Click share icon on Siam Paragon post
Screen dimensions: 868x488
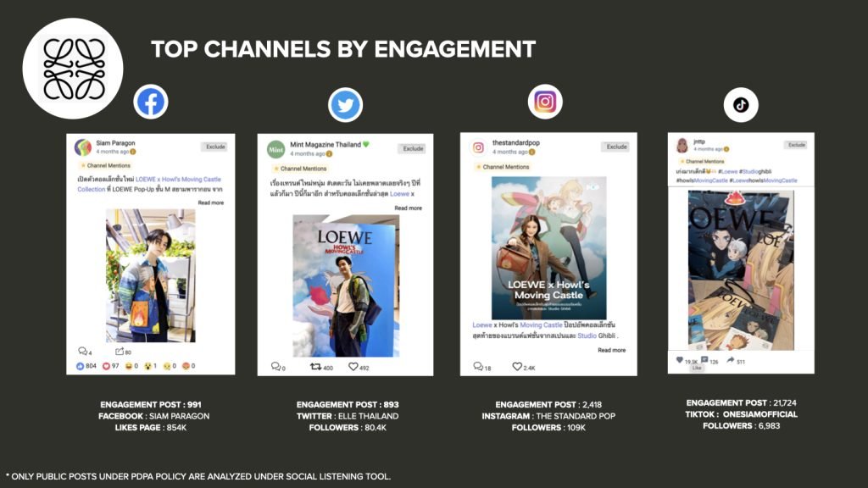pos(120,352)
